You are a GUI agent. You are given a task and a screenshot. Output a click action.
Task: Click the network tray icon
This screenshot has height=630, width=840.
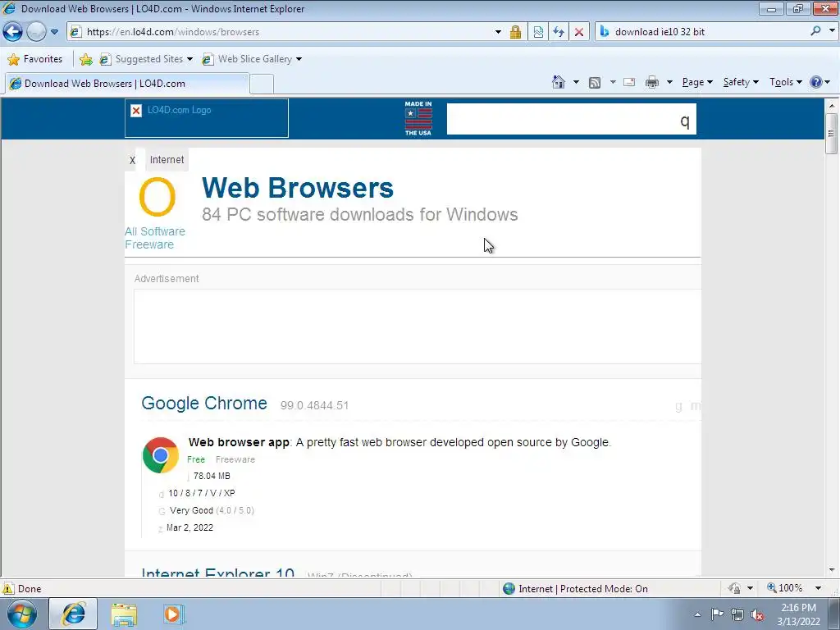coord(737,615)
